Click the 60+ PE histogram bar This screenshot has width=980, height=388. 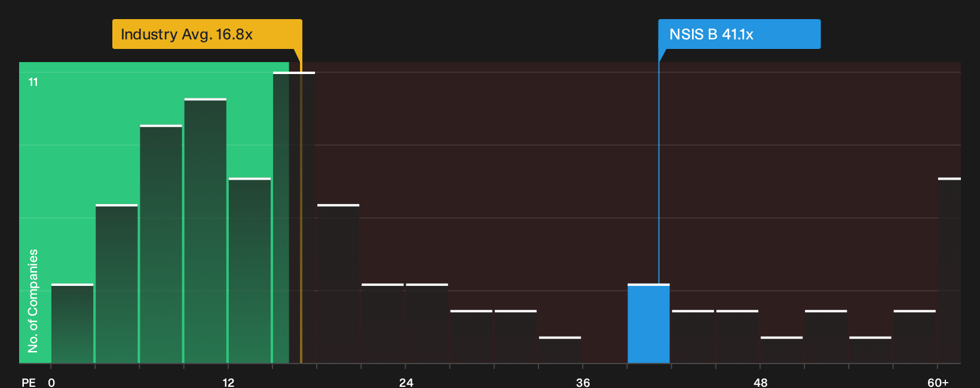(950, 270)
